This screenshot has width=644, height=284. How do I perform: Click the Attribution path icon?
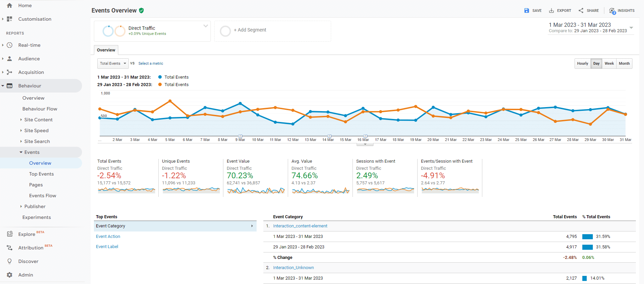pyautogui.click(x=9, y=248)
